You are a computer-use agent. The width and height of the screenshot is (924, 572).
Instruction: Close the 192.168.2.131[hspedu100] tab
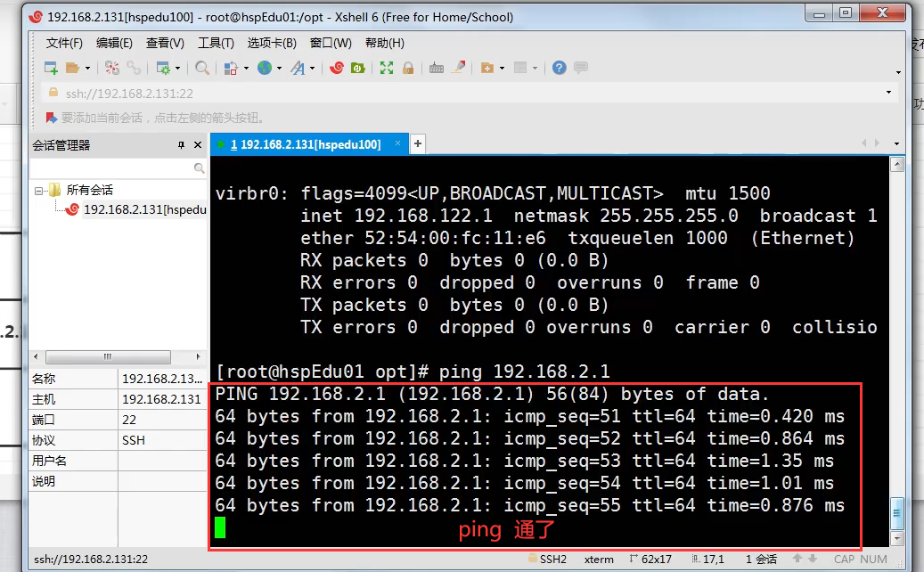(x=397, y=143)
